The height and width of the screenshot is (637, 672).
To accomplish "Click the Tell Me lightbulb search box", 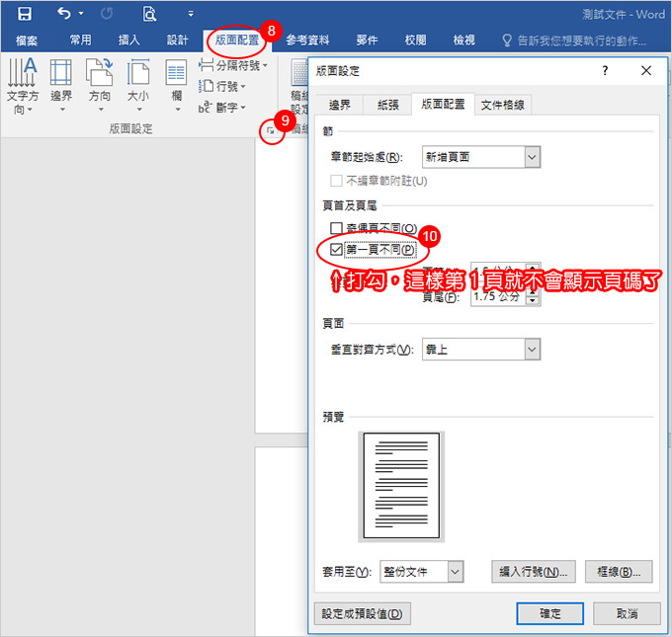I will [x=574, y=40].
